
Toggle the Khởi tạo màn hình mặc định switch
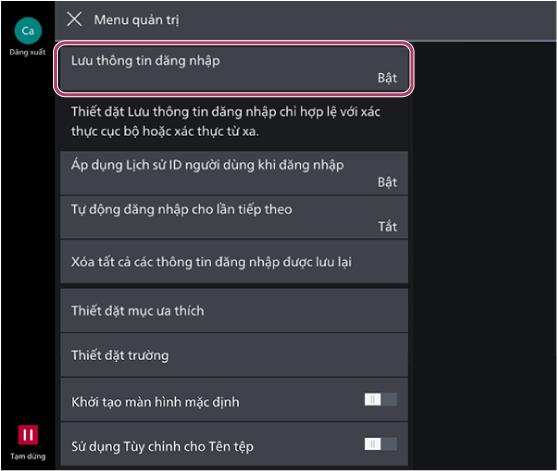coord(380,400)
